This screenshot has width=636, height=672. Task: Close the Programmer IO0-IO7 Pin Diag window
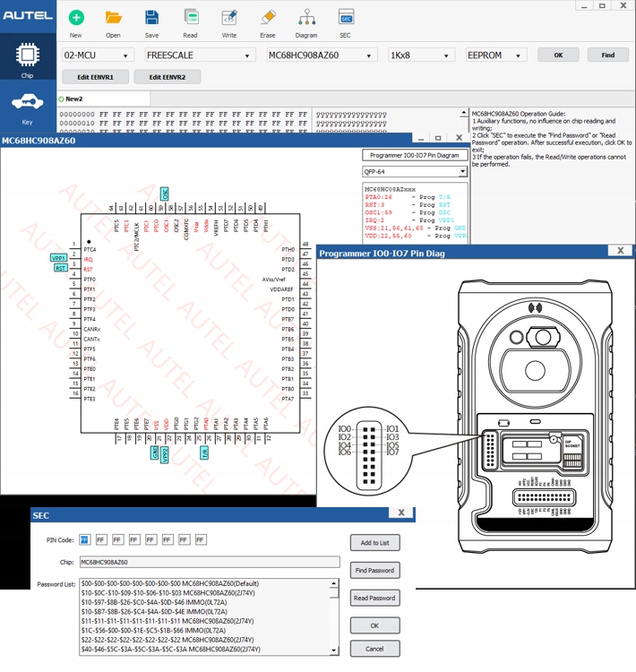point(620,251)
